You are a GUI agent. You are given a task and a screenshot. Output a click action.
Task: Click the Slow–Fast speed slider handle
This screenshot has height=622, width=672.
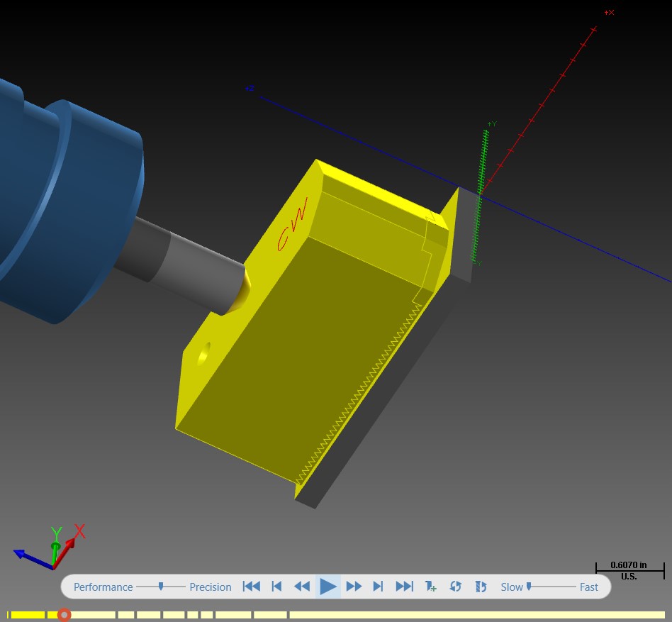[x=529, y=586]
